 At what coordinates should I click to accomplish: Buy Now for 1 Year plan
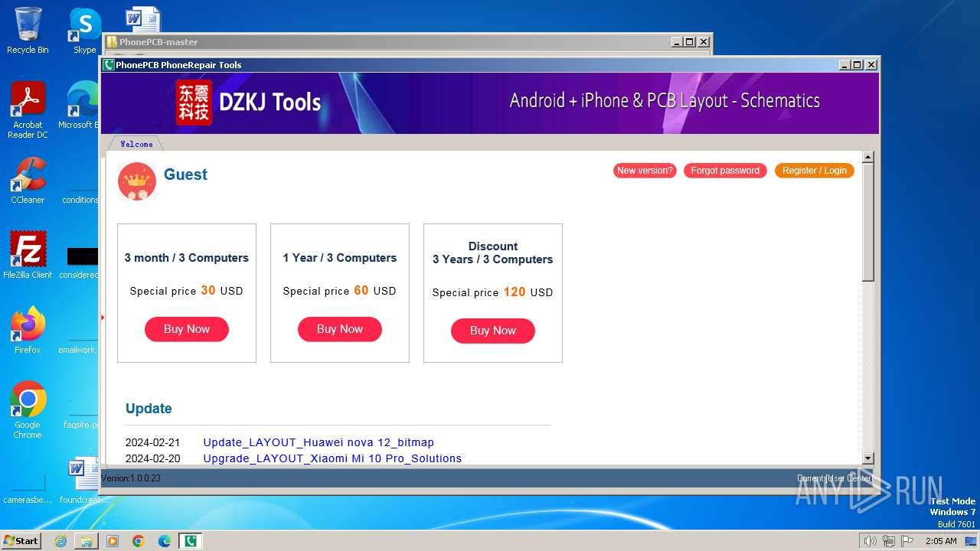coord(340,329)
